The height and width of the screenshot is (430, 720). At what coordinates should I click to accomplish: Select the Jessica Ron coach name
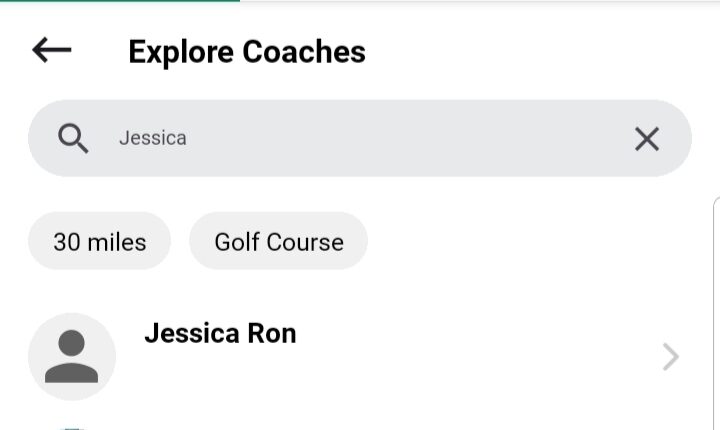point(220,333)
